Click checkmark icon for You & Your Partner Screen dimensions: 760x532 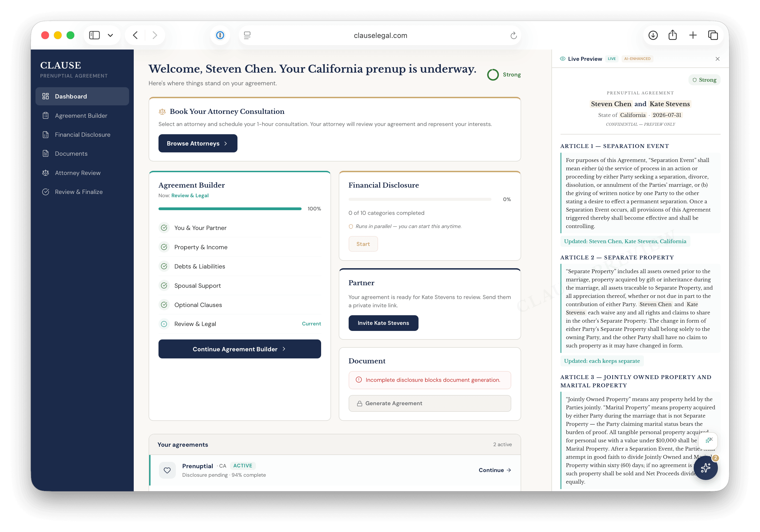tap(164, 227)
